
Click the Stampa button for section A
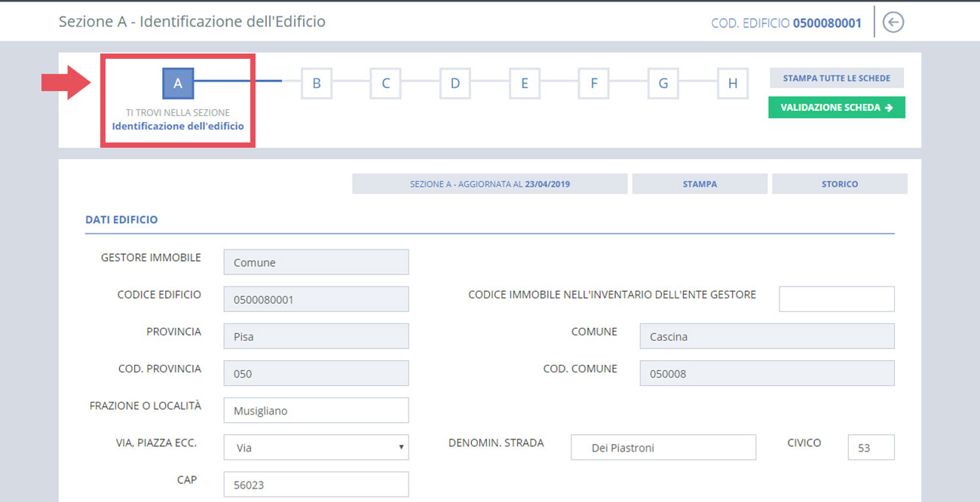tap(700, 184)
